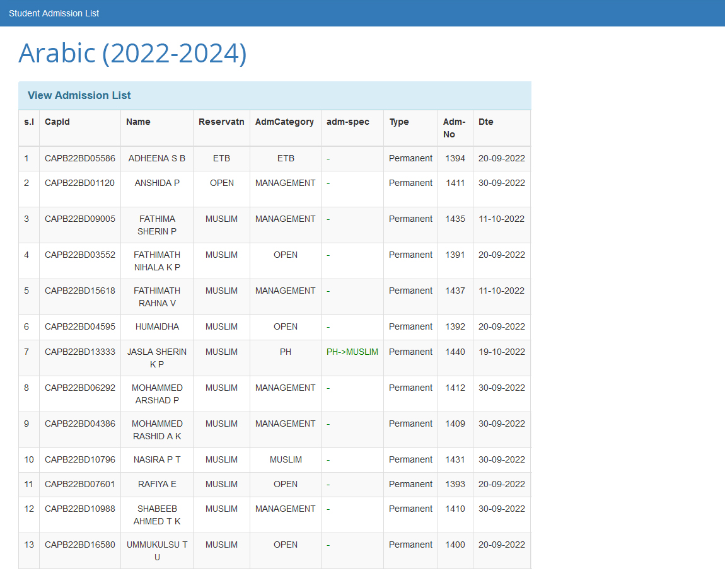Click ETB reservation cell in row 1
The image size is (725, 588).
[x=221, y=158]
